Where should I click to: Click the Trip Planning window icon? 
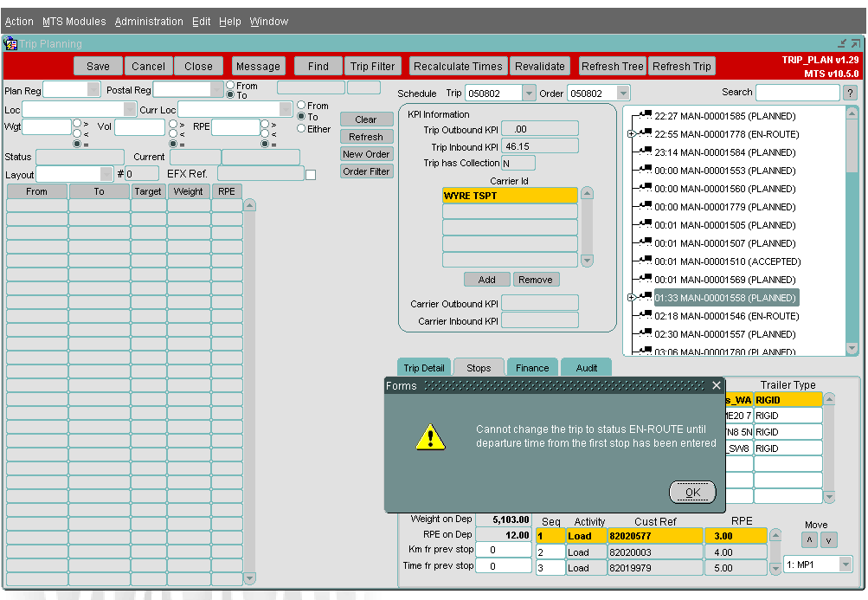(10, 43)
